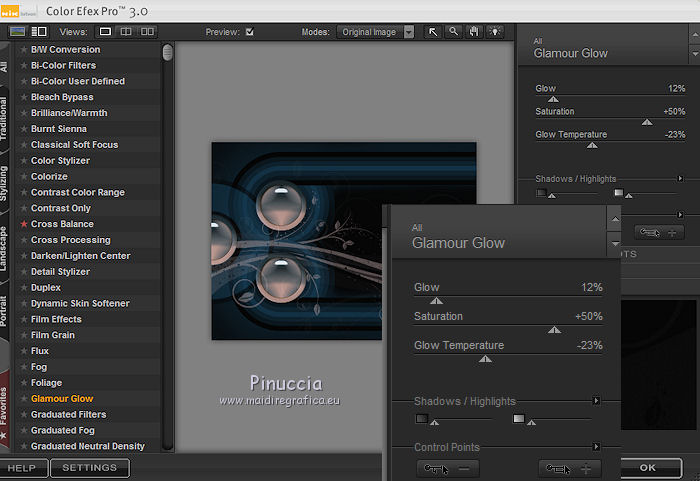The height and width of the screenshot is (481, 700).
Task: Toggle the favorite star beside Duplex
Action: pos(24,288)
